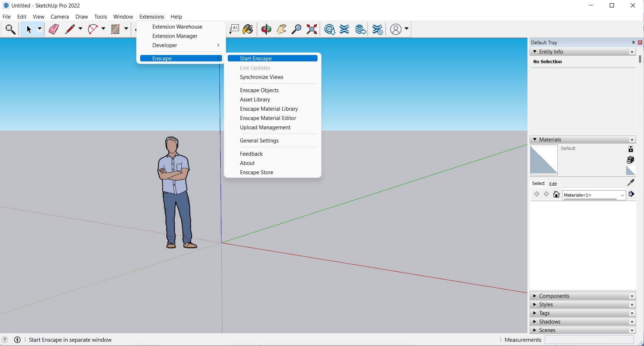Click the Default material name field
The height and width of the screenshot is (346, 644).
(x=592, y=149)
